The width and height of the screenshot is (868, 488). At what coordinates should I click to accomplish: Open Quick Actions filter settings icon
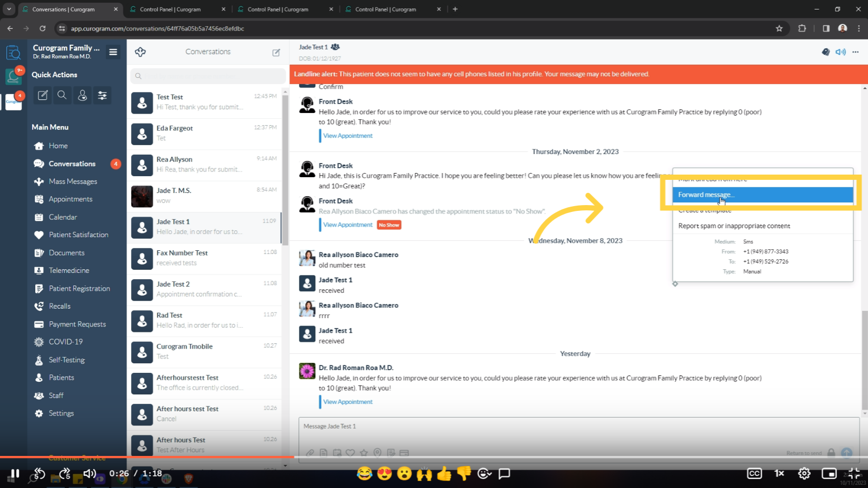click(102, 95)
